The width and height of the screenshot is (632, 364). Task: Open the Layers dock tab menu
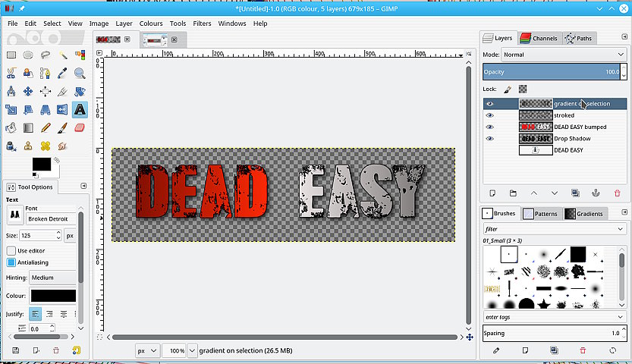pos(624,36)
